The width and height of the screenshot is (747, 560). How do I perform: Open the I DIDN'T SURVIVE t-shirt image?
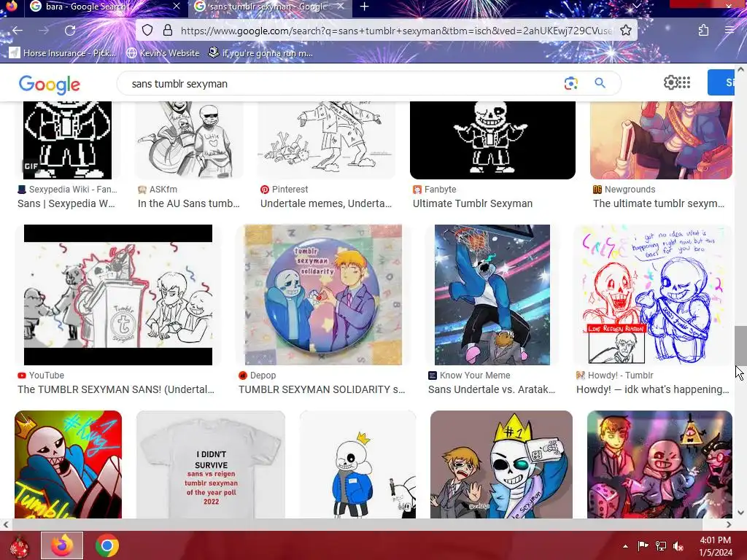click(211, 464)
